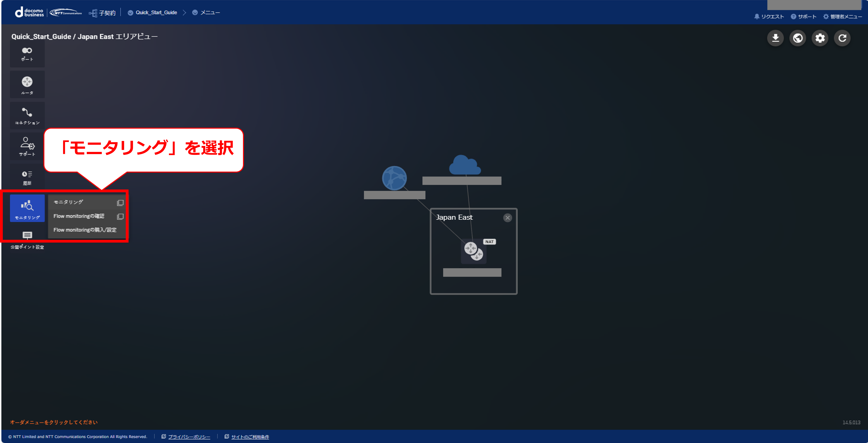This screenshot has height=443, width=868.
Task: Open the 子契約 tree menu
Action: [102, 13]
